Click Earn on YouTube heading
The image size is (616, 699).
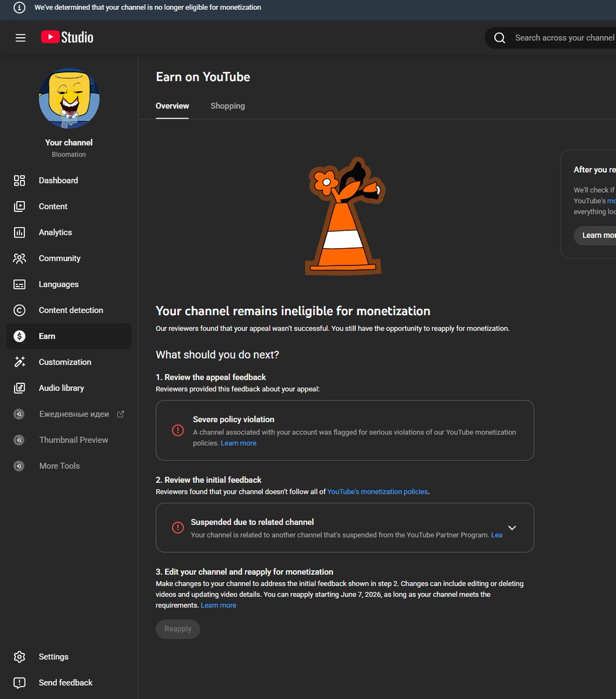pyautogui.click(x=203, y=77)
